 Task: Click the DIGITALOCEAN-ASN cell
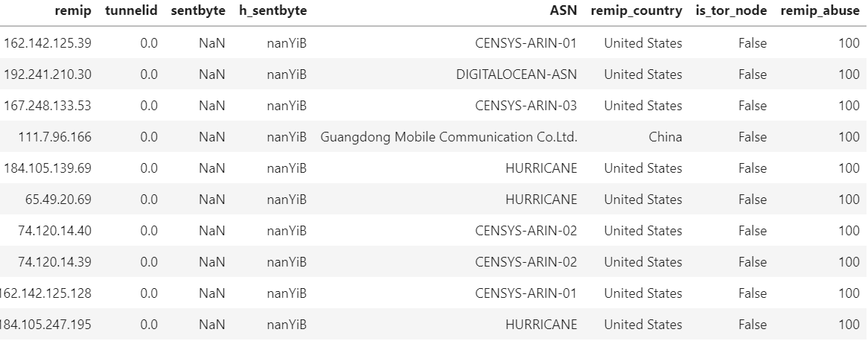[x=517, y=74]
